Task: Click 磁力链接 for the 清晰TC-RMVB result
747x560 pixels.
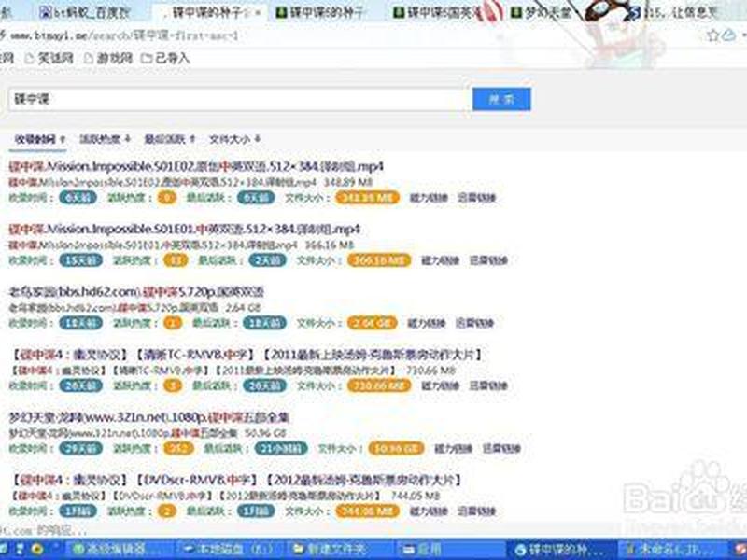Action: 440,385
